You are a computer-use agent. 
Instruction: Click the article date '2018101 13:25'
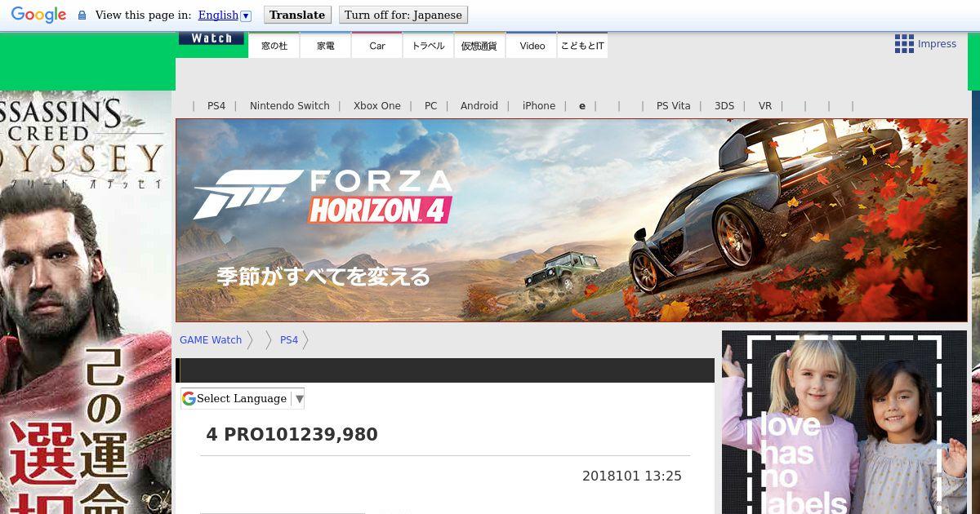pyautogui.click(x=632, y=476)
